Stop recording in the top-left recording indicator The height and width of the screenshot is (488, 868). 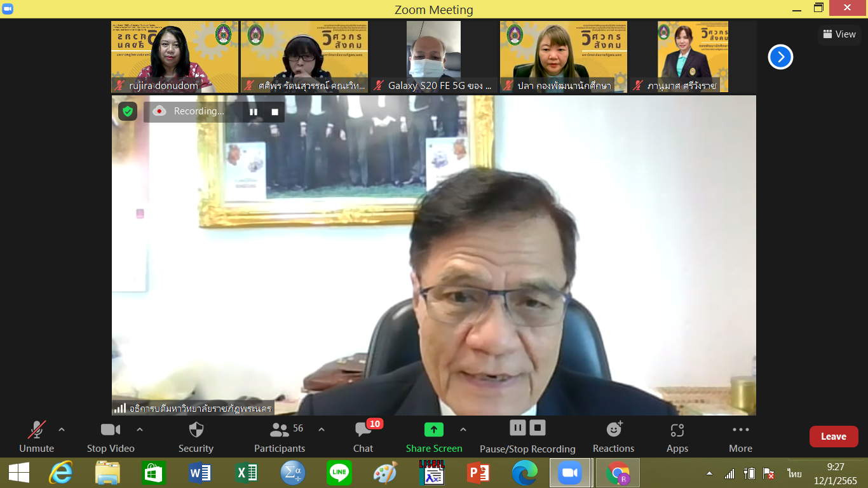275,112
